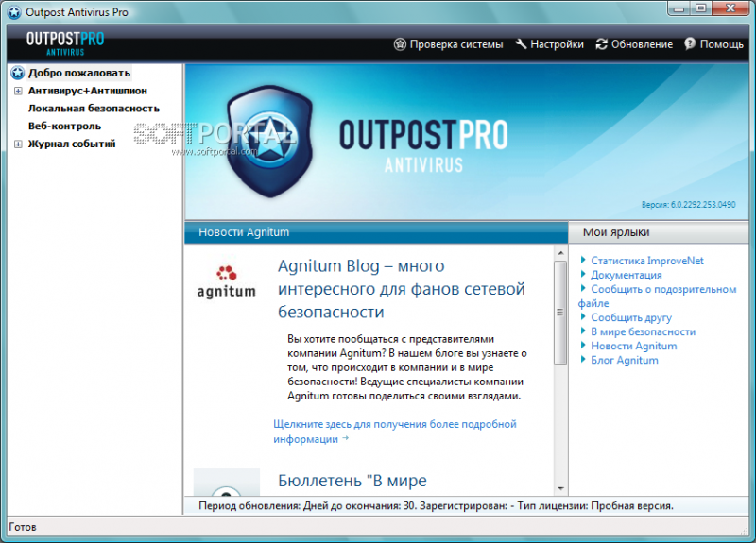Expand the Антивирус+Антишпион tree node
The width and height of the screenshot is (756, 543).
18,91
